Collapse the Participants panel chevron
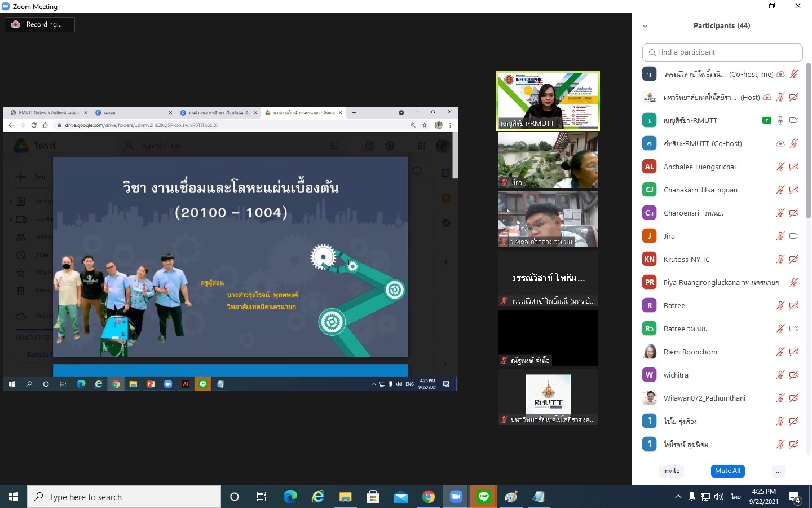The image size is (812, 508). (x=645, y=26)
